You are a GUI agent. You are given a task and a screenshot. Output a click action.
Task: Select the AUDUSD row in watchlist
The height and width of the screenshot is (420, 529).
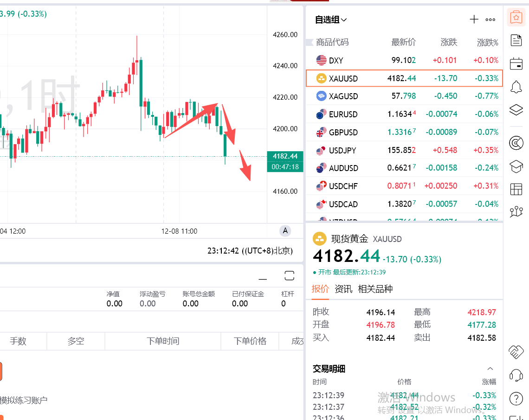pos(404,168)
